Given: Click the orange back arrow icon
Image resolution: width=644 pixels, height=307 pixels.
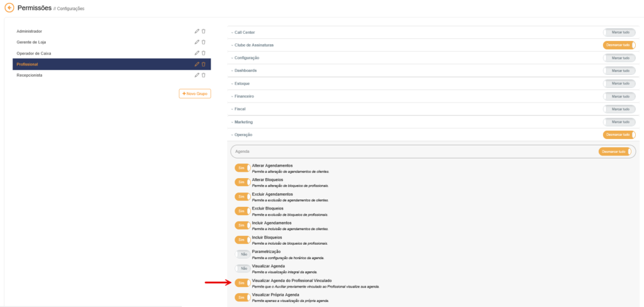Looking at the screenshot, I should pos(9,8).
